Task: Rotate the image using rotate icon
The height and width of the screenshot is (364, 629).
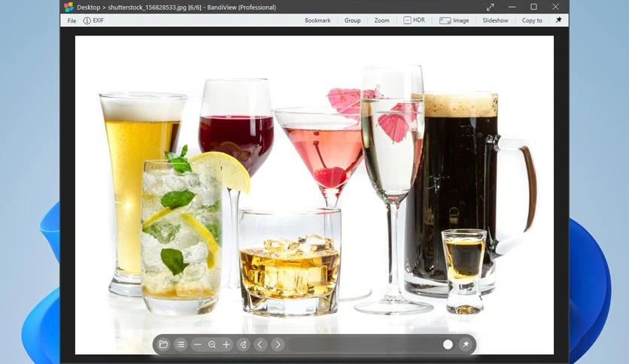Action: click(x=244, y=344)
